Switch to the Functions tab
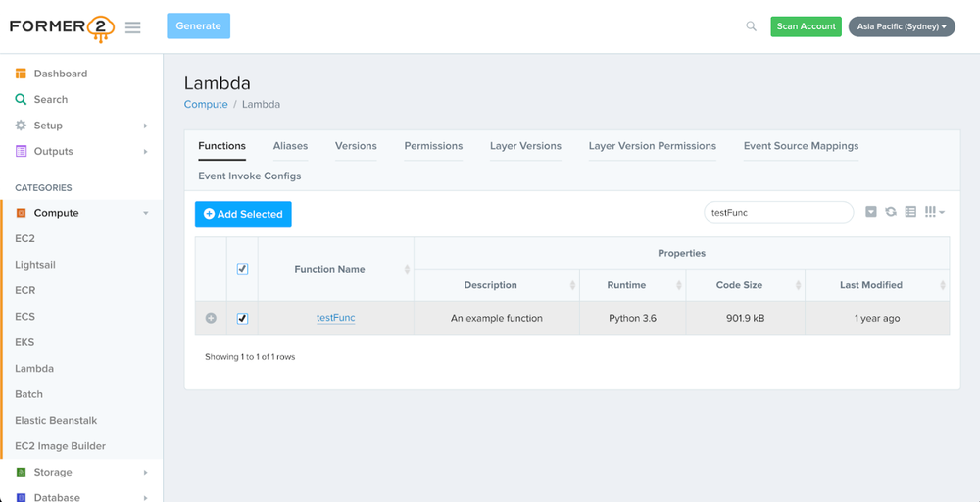 (221, 146)
